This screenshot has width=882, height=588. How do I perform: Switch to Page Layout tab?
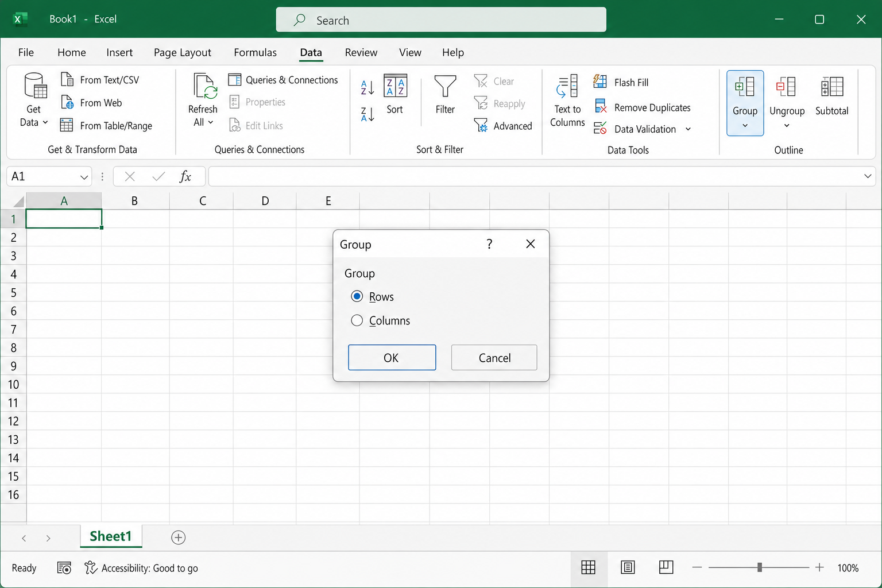click(183, 52)
